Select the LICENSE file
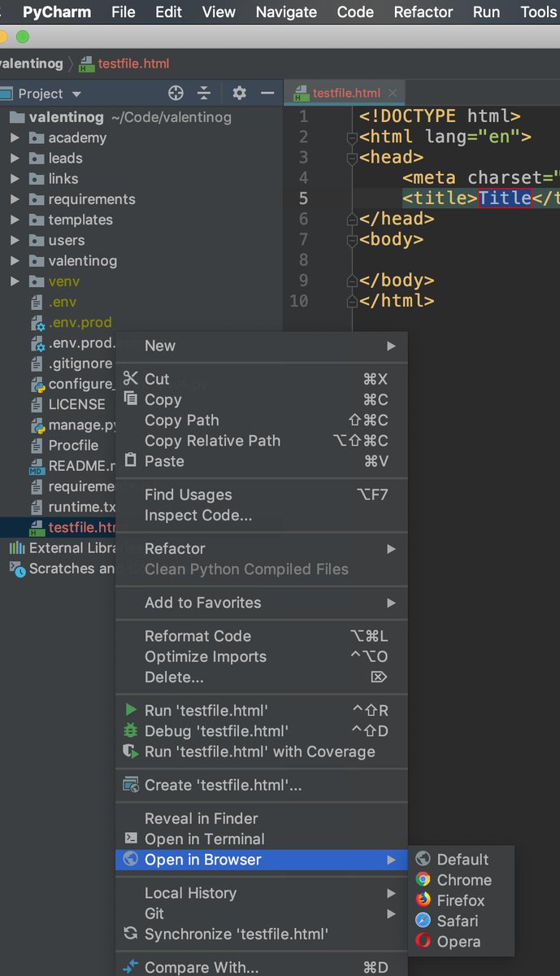The height and width of the screenshot is (976, 560). pos(76,404)
